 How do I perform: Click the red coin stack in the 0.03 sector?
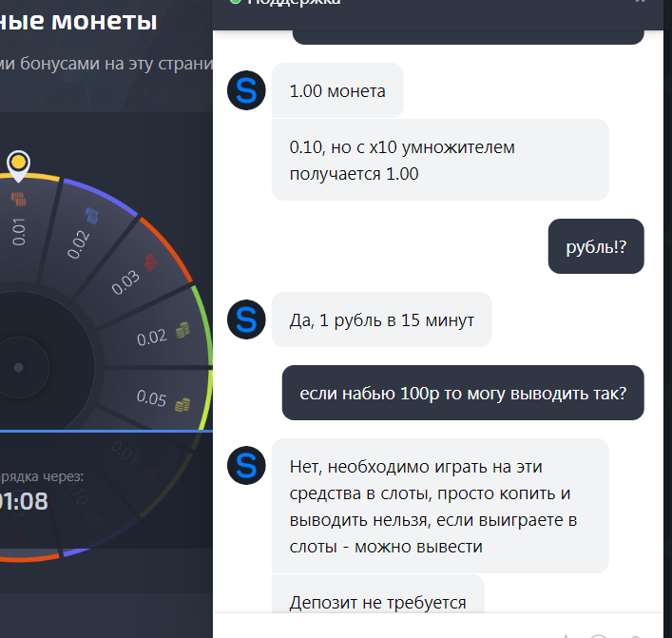(x=150, y=262)
